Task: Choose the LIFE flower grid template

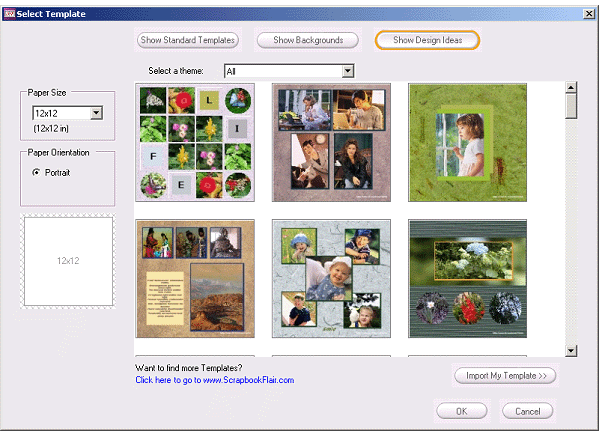Action: pos(195,142)
